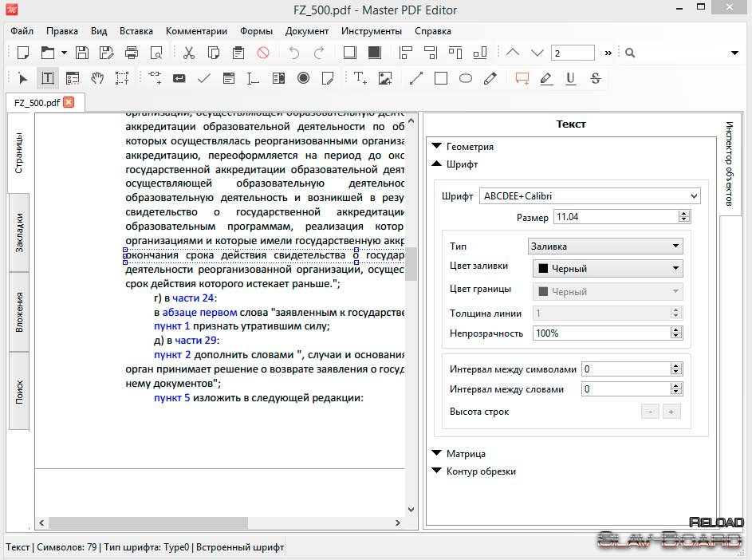The height and width of the screenshot is (560, 752).
Task: Click the check mark form tool
Action: 204,78
